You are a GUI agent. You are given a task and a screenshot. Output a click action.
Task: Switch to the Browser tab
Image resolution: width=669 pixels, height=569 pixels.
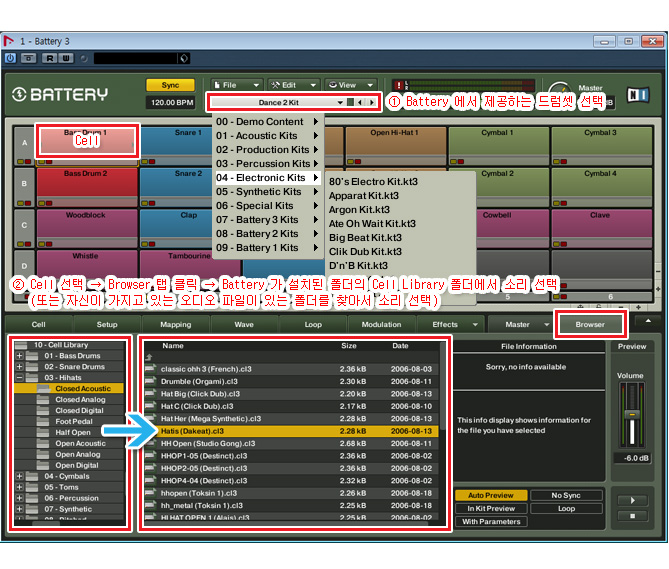click(x=590, y=325)
